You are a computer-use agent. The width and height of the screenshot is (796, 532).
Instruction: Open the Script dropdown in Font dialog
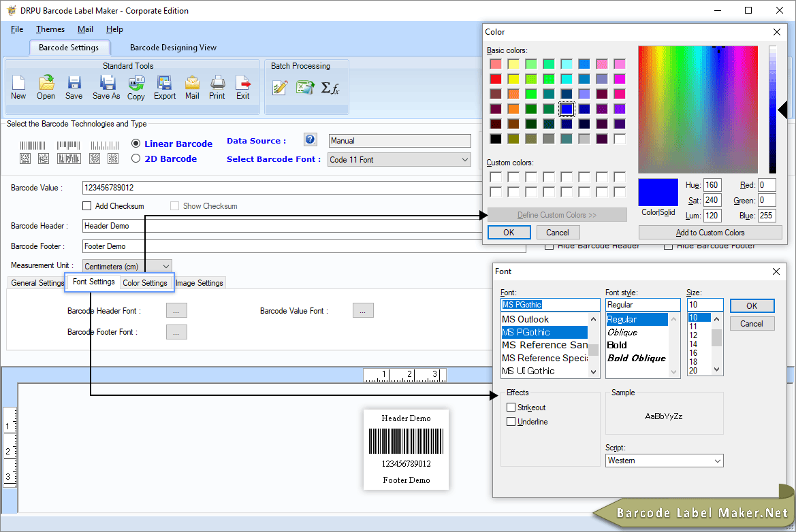point(664,461)
